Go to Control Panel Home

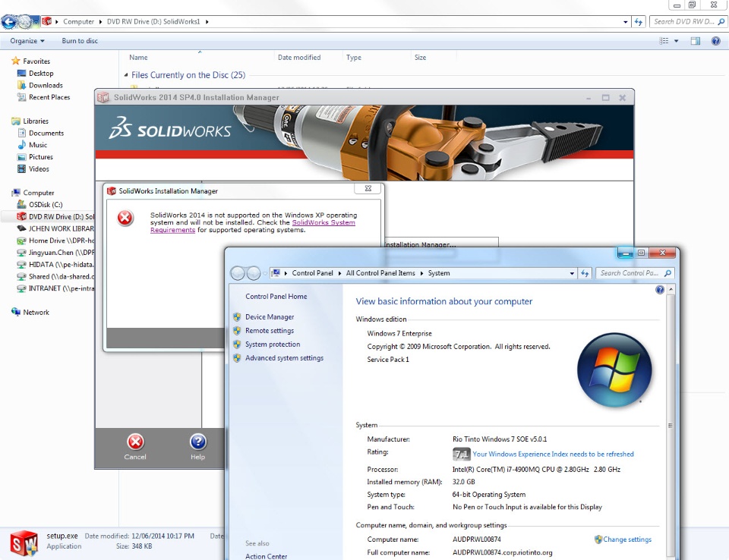[276, 297]
